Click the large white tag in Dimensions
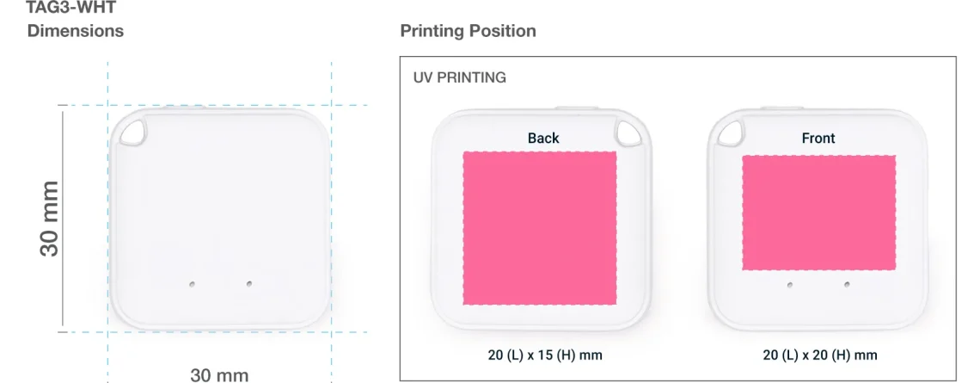Image resolution: width=980 pixels, height=383 pixels. coord(219,207)
